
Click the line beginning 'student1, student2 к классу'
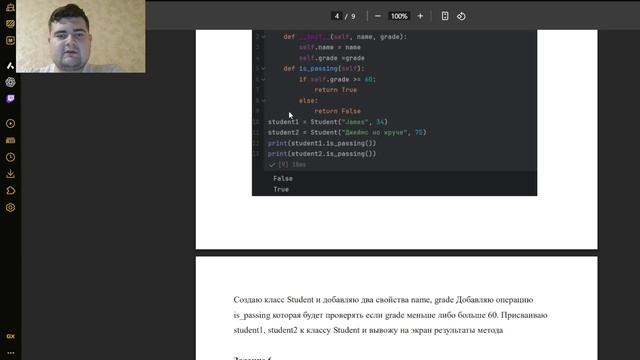[x=368, y=330]
